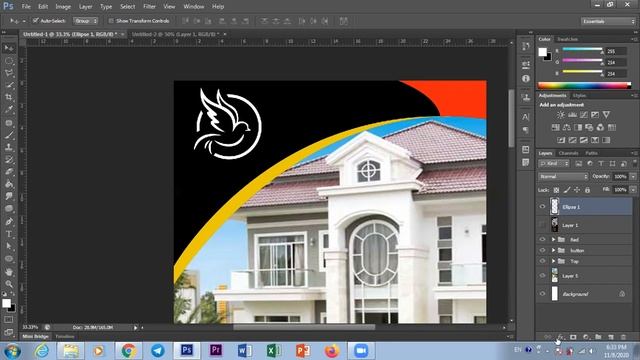The height and width of the screenshot is (360, 640).
Task: Create a new layer
Action: click(611, 337)
